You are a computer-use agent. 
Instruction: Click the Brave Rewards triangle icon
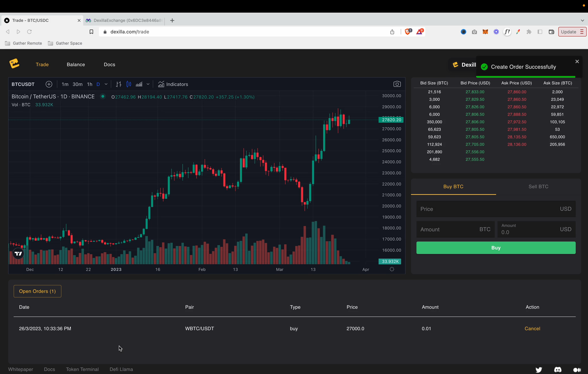coord(420,32)
